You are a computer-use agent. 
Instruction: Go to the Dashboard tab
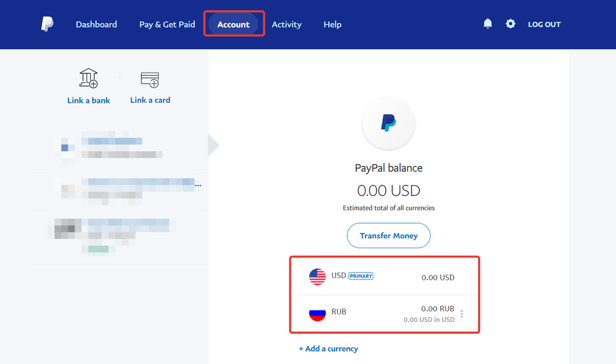pos(97,24)
